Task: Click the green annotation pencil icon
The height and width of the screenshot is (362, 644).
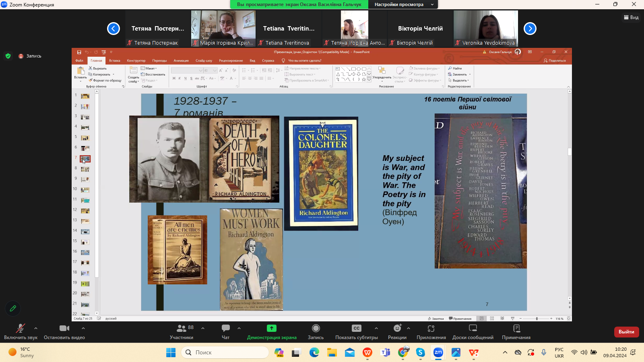Action: click(x=13, y=309)
